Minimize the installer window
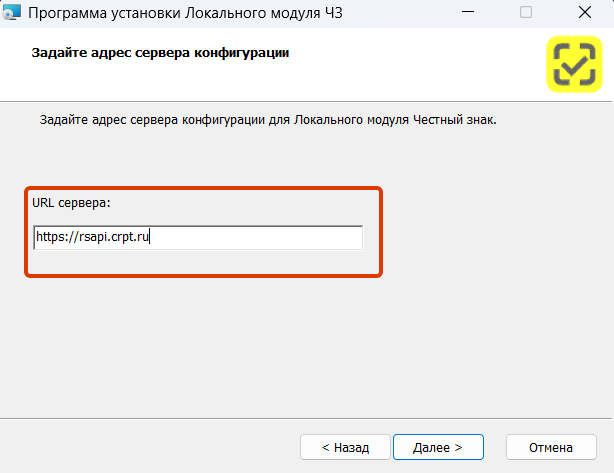Viewport: 614px width, 473px height. pyautogui.click(x=468, y=13)
